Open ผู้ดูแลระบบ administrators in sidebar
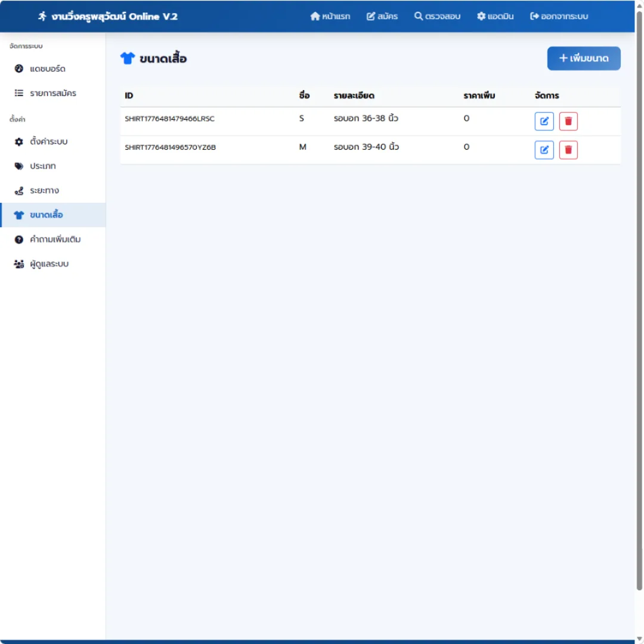Image resolution: width=644 pixels, height=644 pixels. point(52,264)
